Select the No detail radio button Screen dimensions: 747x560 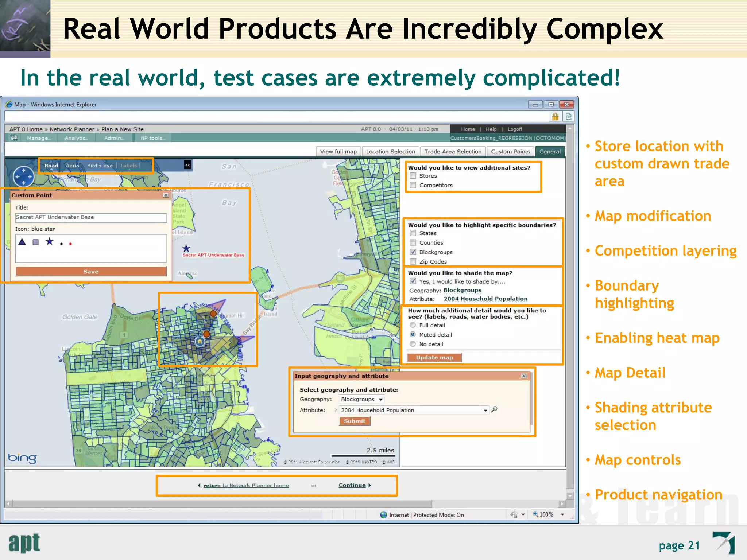tap(413, 344)
